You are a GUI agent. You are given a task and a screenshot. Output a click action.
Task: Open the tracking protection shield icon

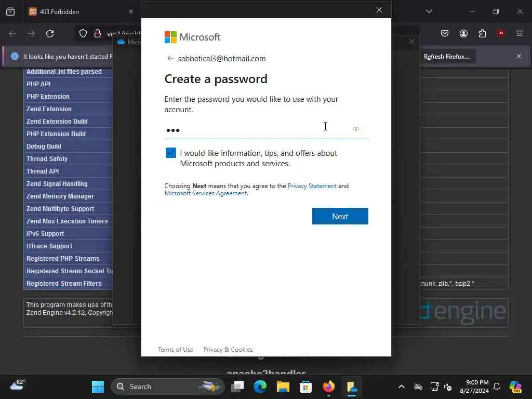83,33
